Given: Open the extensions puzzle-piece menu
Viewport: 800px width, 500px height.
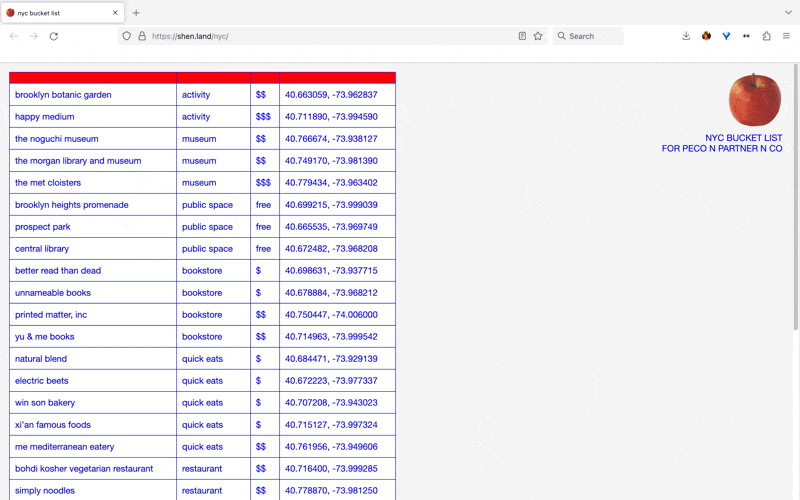Looking at the screenshot, I should pos(767,36).
